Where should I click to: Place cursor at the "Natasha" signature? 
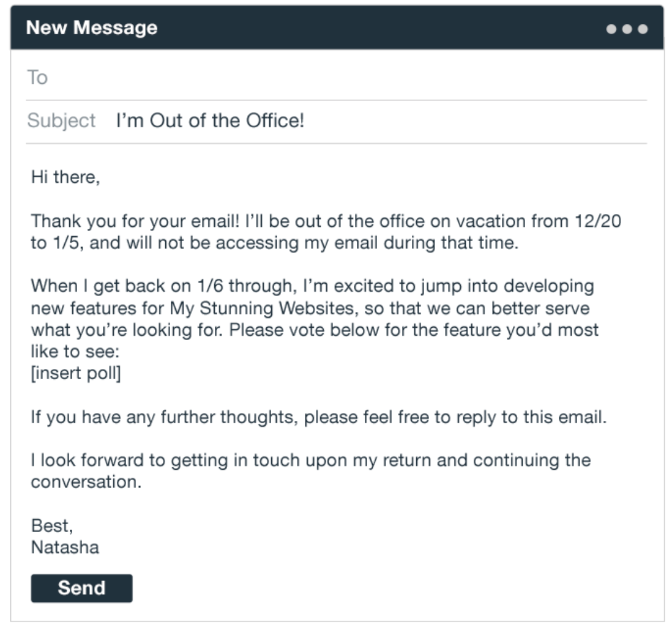pos(65,547)
